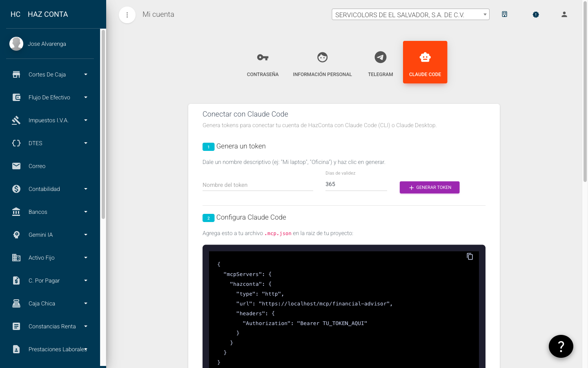Click the main page vertical scrollbar
The image size is (588, 368).
tap(585, 92)
